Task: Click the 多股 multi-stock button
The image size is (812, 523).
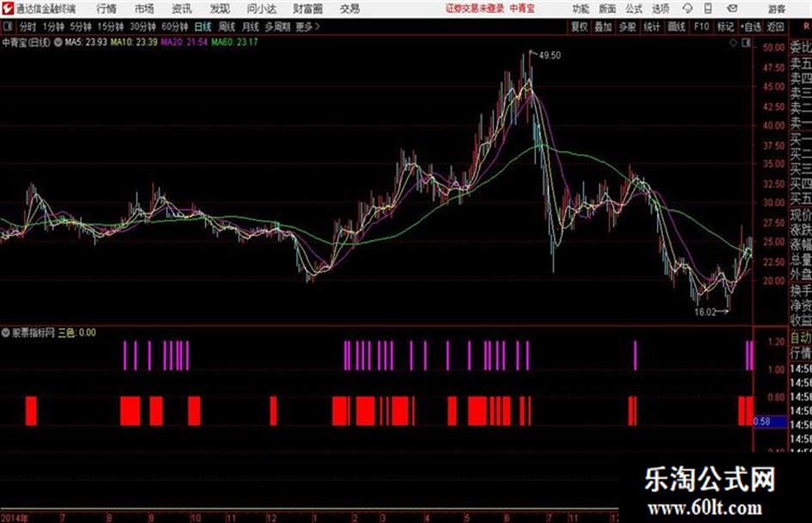Action: [x=627, y=27]
